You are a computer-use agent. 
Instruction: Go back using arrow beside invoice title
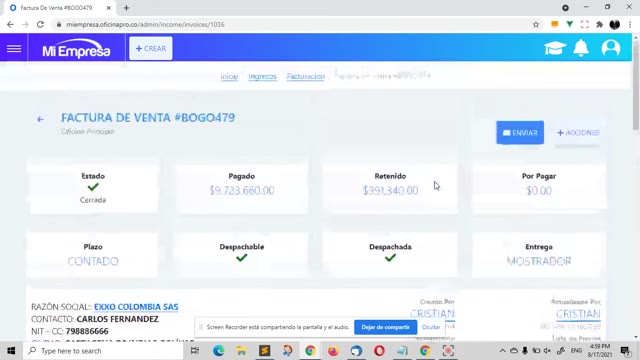40,119
